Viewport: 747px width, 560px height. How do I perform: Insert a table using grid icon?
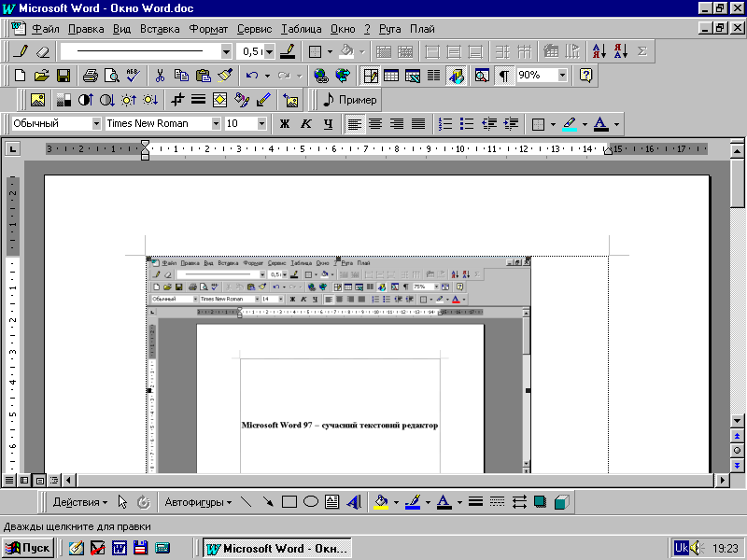[391, 76]
